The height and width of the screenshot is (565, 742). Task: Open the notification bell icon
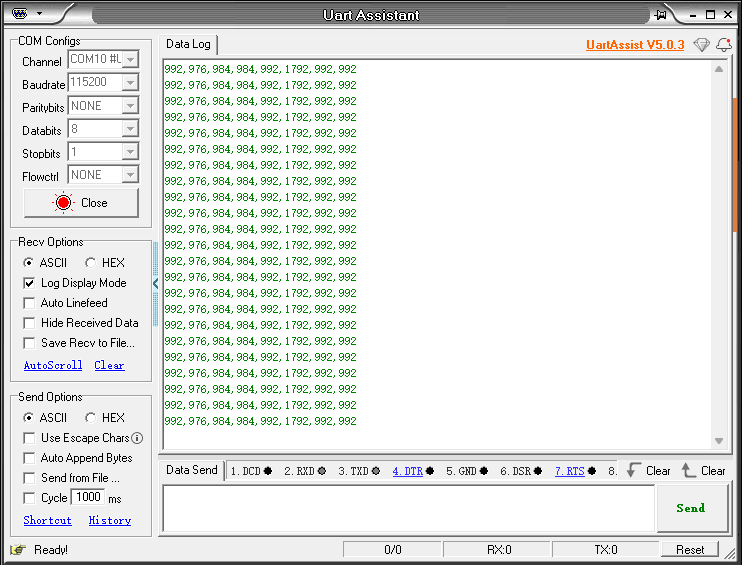pos(724,44)
